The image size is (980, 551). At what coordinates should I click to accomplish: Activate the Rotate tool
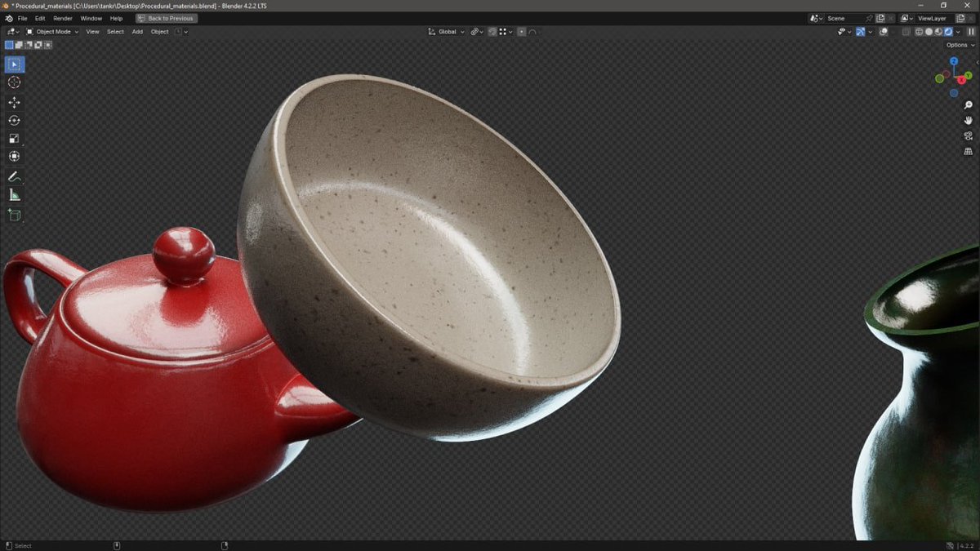coord(13,119)
